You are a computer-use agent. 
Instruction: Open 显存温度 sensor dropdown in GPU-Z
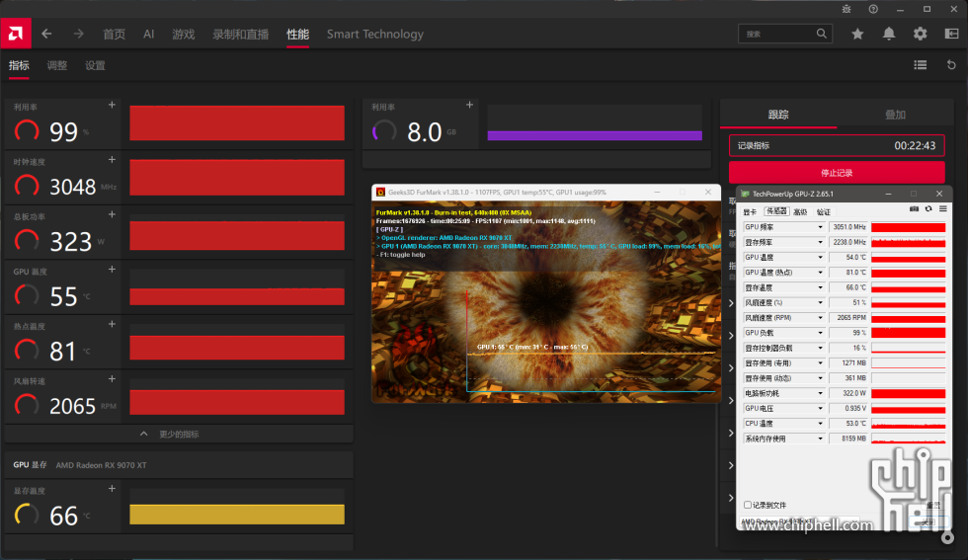pyautogui.click(x=821, y=287)
